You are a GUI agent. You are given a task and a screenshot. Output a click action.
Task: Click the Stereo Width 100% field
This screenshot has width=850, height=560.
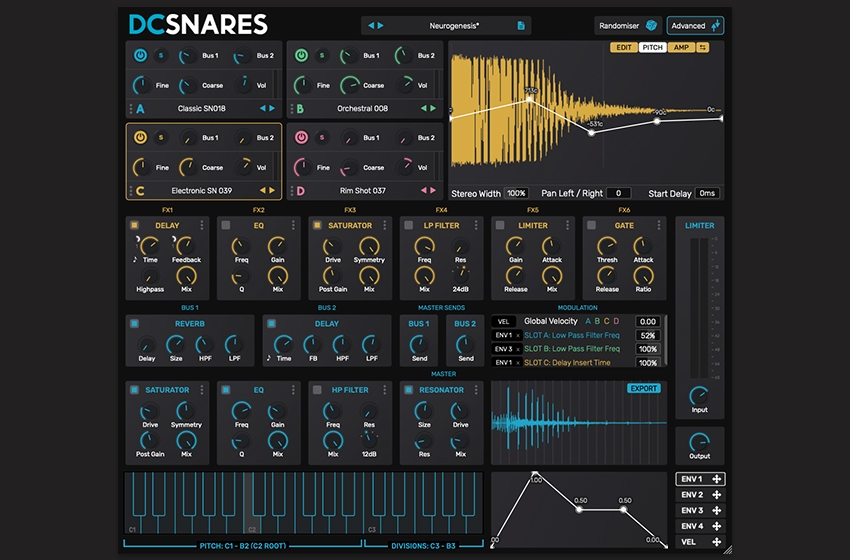tap(516, 194)
